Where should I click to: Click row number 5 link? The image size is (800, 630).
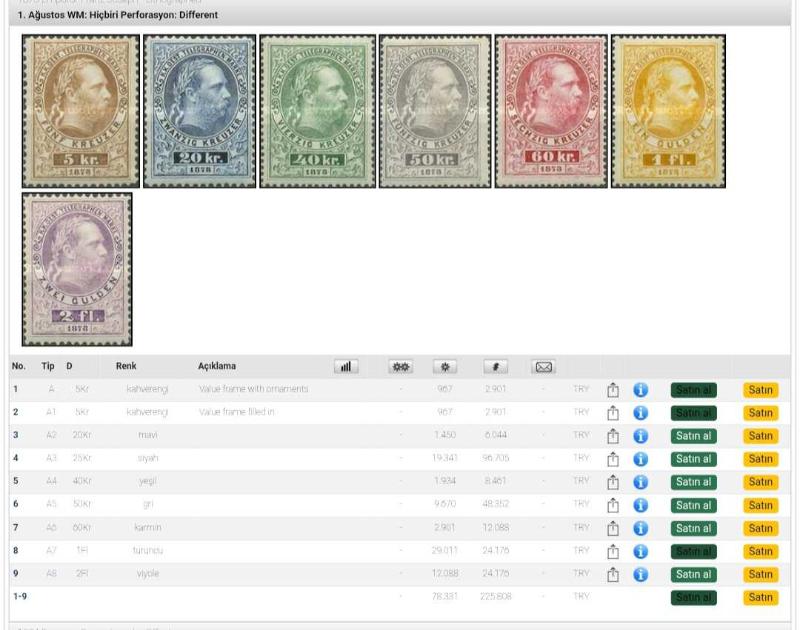[15, 482]
